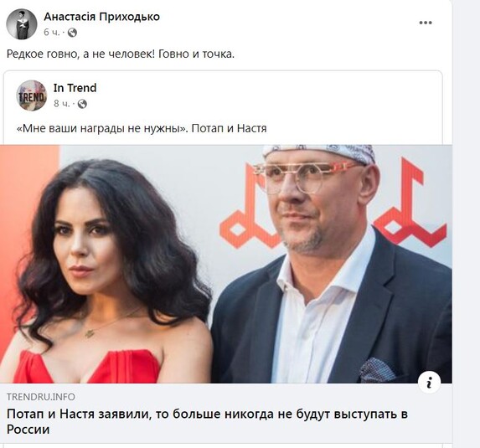Click the TRENDRU.INFO source domain

(41, 397)
